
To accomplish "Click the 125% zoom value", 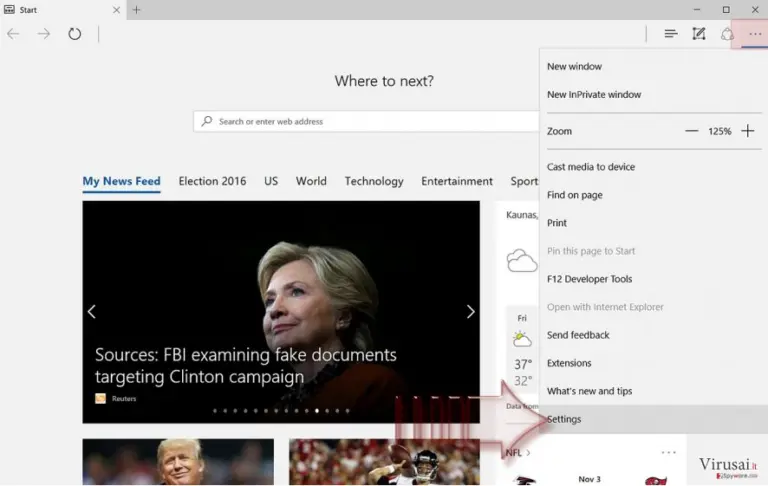I will click(x=720, y=131).
